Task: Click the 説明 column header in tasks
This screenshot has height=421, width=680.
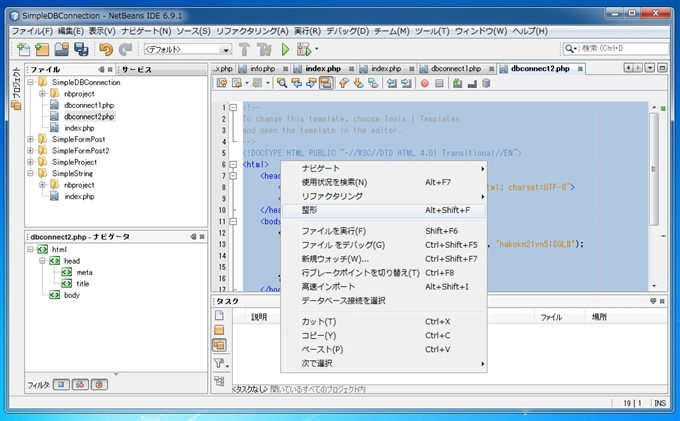Action: (x=259, y=317)
